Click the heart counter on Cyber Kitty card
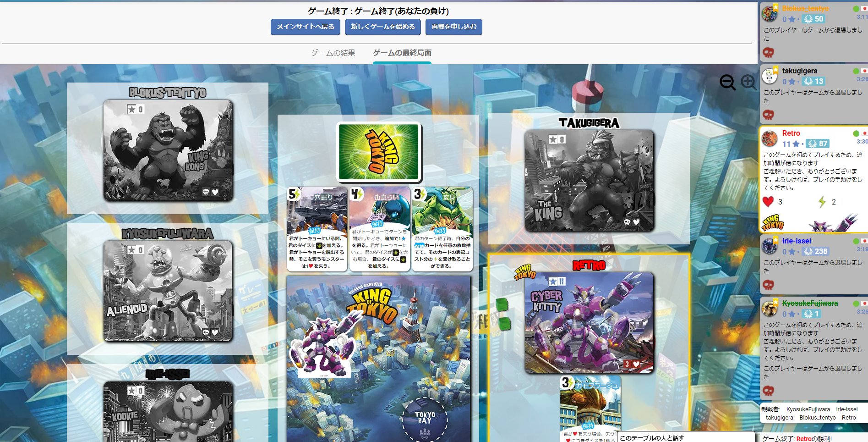868x442 pixels. point(632,364)
